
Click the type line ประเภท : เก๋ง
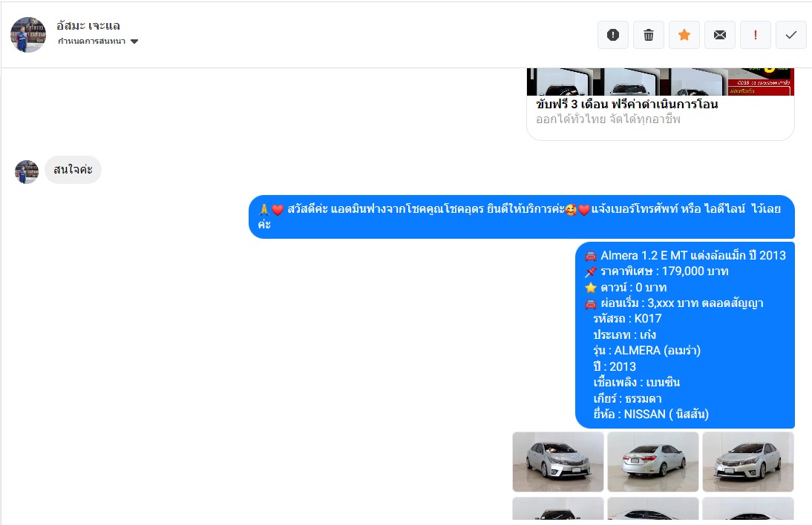click(x=624, y=334)
